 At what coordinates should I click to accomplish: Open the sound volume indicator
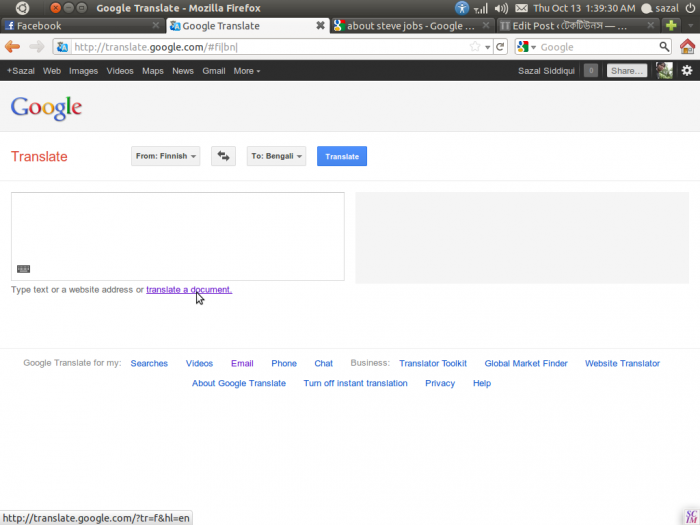[501, 8]
